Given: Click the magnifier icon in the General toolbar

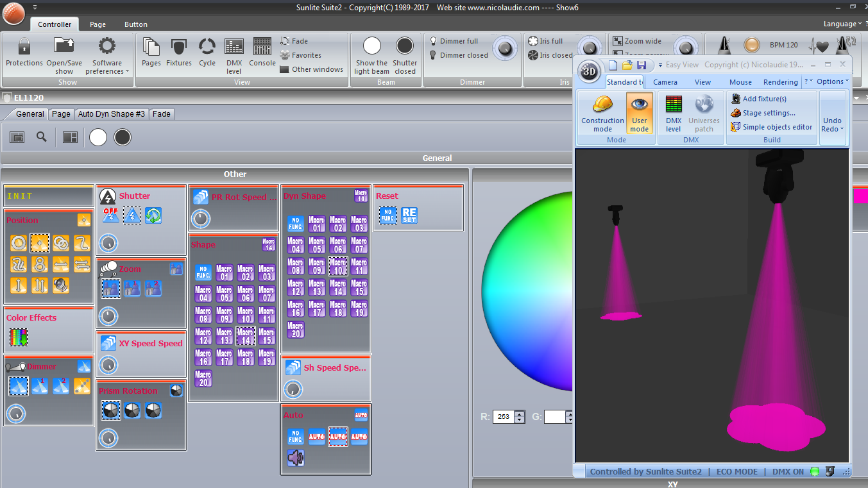Looking at the screenshot, I should point(42,137).
